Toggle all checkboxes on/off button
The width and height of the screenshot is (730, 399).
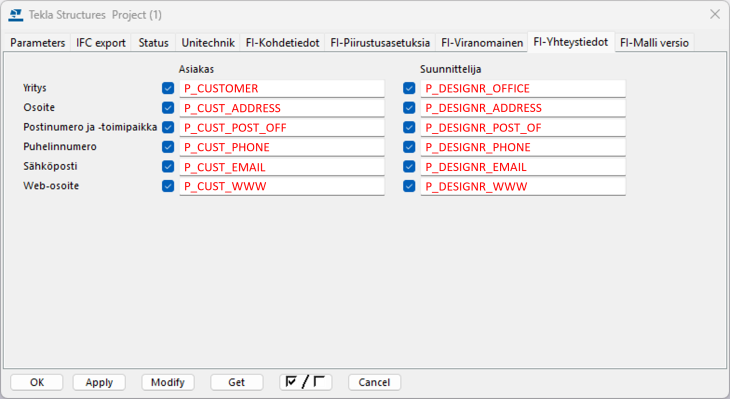coord(305,382)
